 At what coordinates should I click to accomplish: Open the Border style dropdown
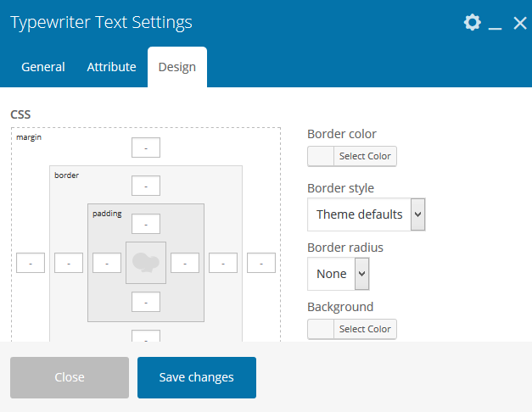[x=366, y=214]
